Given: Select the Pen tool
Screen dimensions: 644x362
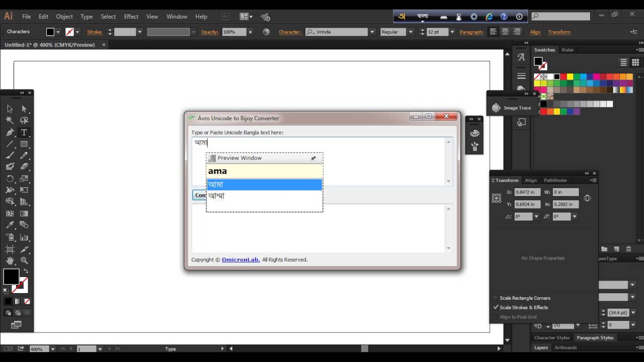Looking at the screenshot, I should [10, 133].
